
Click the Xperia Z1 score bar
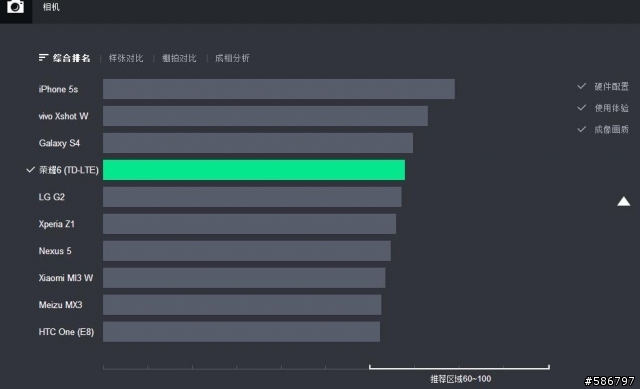coord(249,224)
